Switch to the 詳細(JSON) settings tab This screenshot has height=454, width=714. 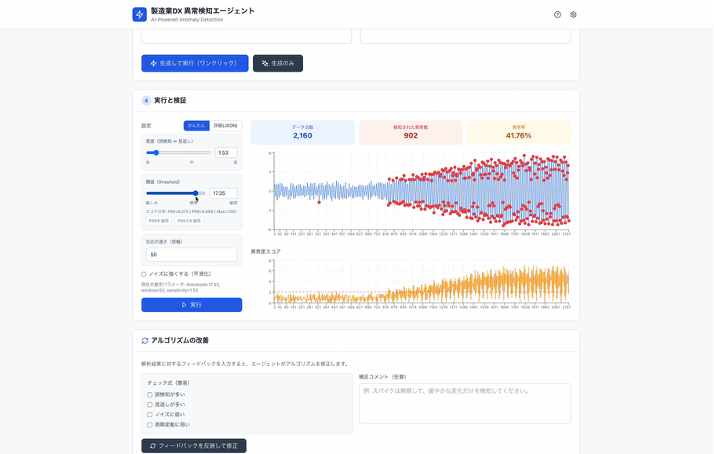(x=225, y=125)
